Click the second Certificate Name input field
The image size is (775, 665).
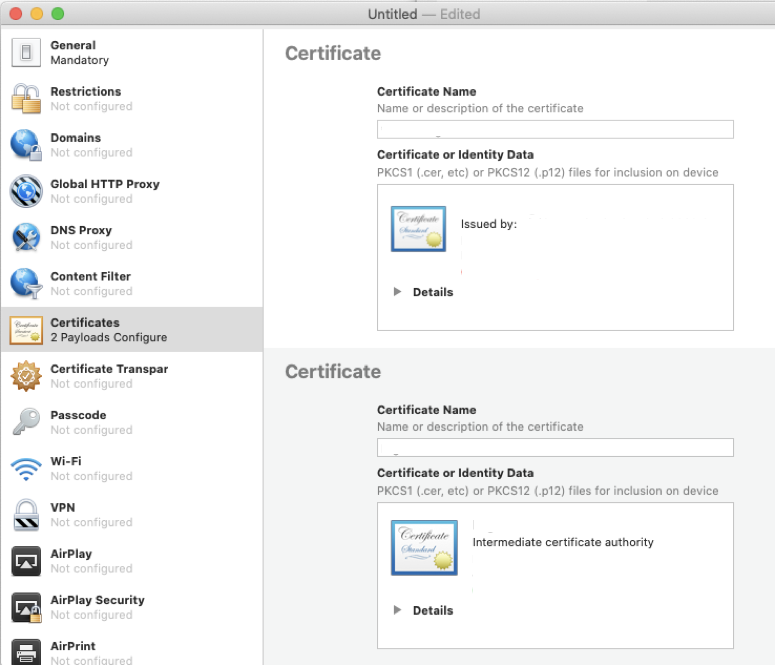[x=555, y=447]
